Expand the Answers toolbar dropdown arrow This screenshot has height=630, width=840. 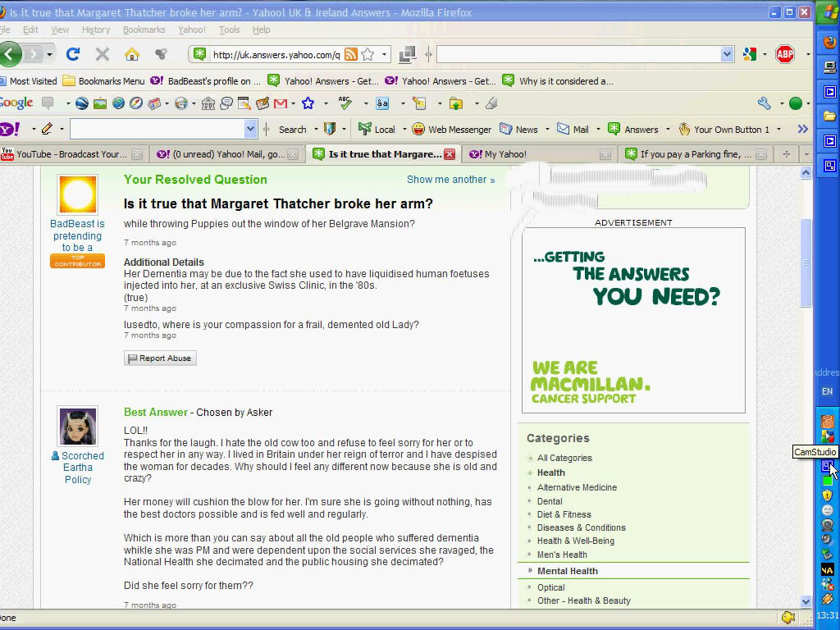(668, 129)
